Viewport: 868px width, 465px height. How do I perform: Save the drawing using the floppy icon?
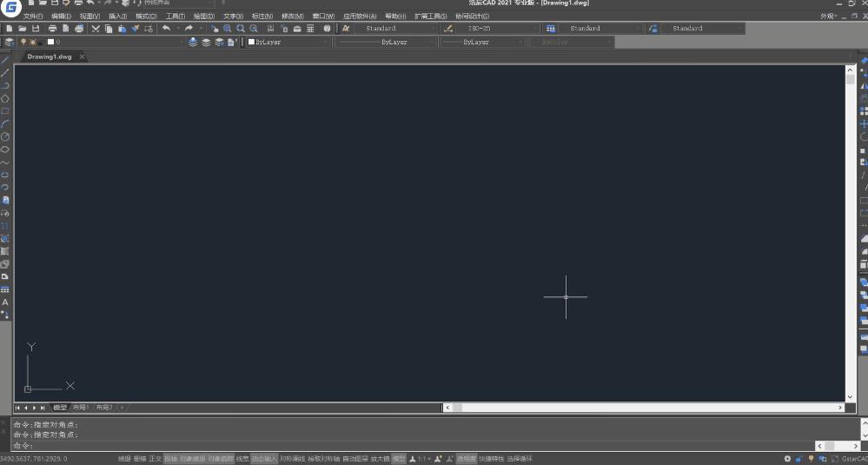[x=36, y=28]
